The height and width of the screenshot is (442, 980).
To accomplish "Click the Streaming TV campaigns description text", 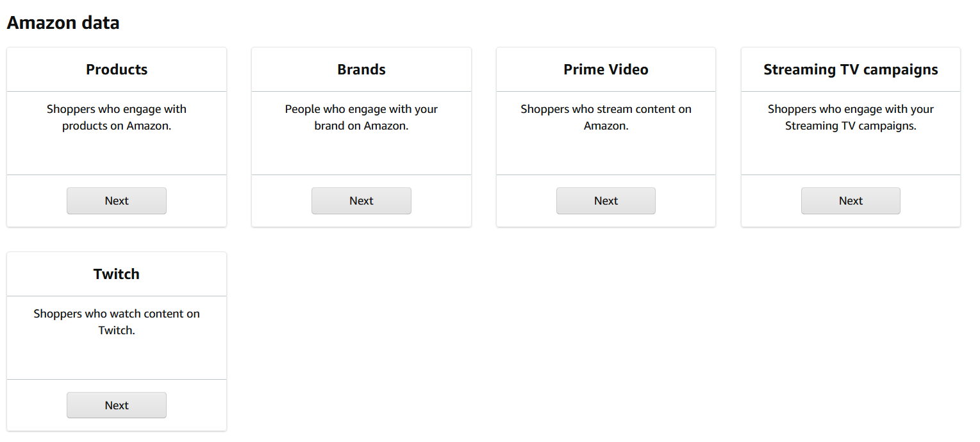I will (851, 117).
